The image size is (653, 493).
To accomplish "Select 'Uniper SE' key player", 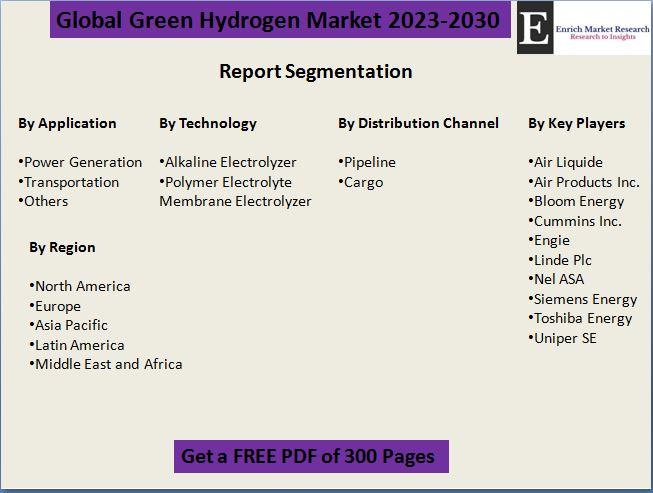I will 562,338.
